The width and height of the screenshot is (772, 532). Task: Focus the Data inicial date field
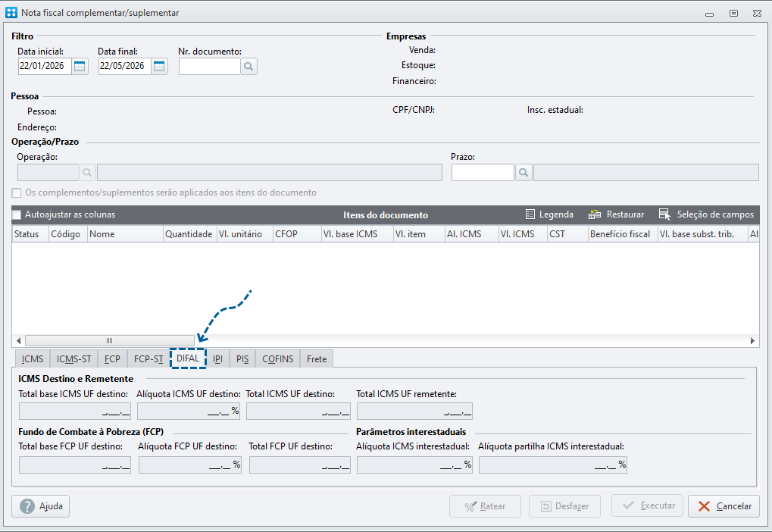(45, 66)
